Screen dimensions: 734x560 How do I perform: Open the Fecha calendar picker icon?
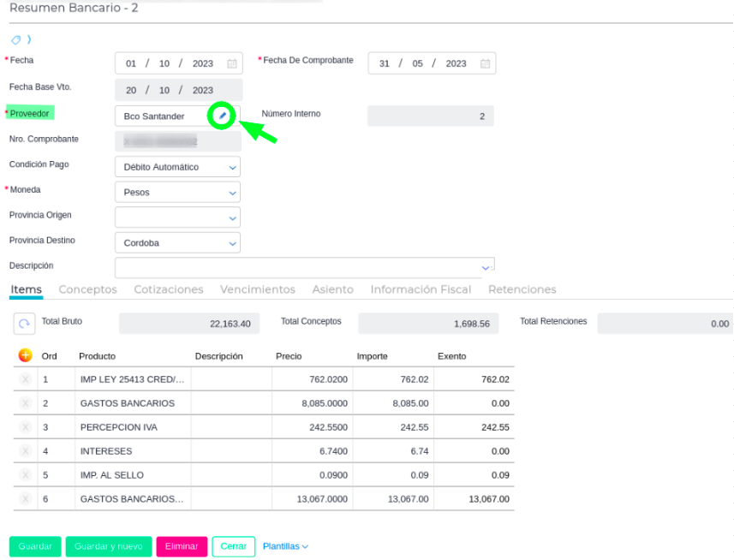(232, 64)
